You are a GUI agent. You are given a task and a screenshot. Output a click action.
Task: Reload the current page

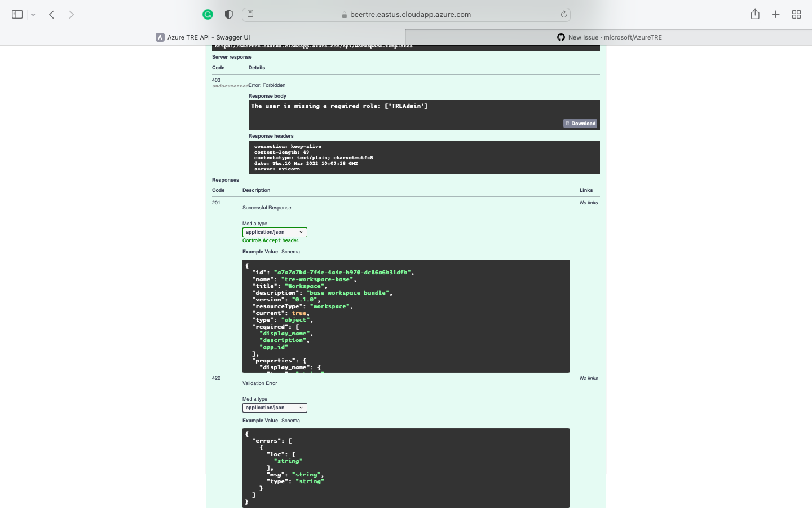tap(563, 14)
